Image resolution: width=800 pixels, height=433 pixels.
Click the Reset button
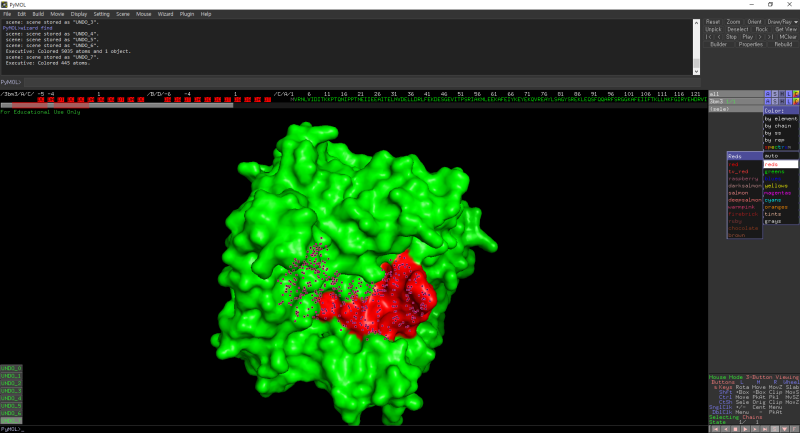point(713,22)
